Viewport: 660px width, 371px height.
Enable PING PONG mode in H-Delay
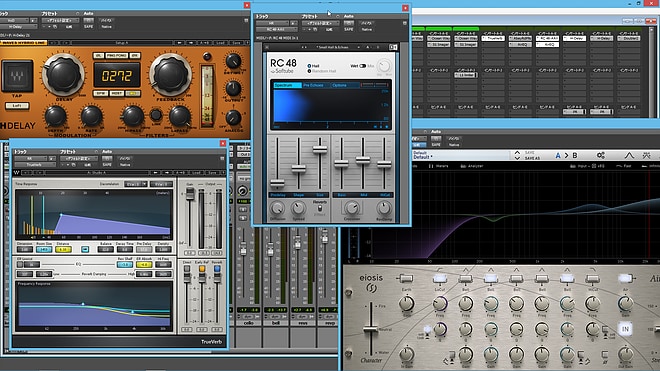pyautogui.click(x=117, y=56)
